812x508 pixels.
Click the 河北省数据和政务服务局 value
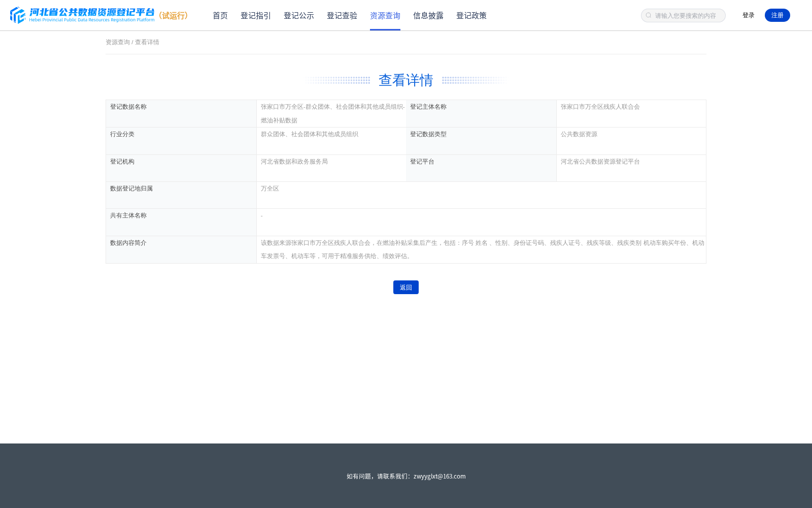point(294,162)
